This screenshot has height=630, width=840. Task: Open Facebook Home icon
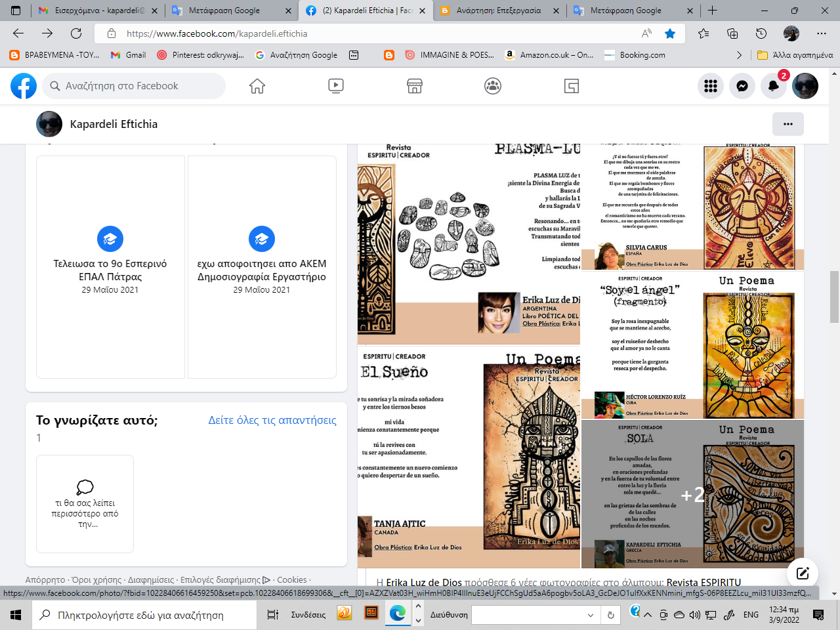(257, 86)
